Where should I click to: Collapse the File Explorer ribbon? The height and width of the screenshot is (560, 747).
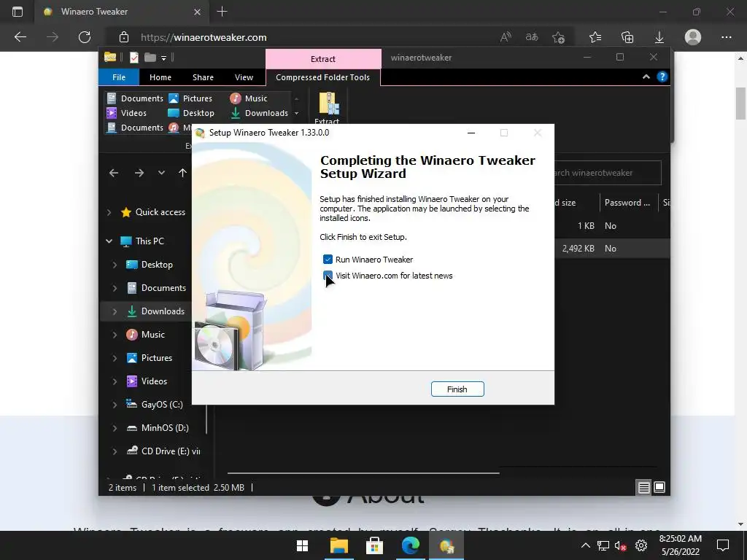(x=646, y=77)
